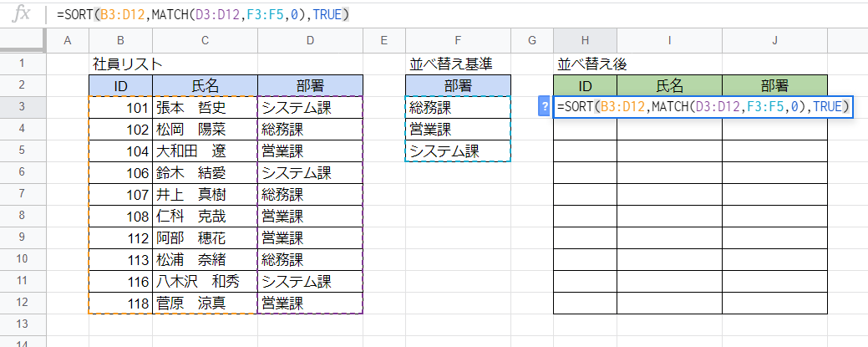This screenshot has height=347, width=868.
Task: Click the name cell 大和田 遼
Action: [x=205, y=151]
